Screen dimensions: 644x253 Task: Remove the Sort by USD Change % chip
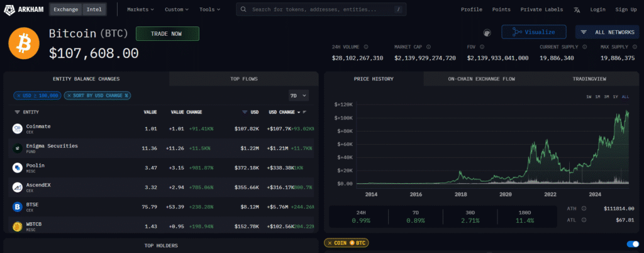[69, 96]
